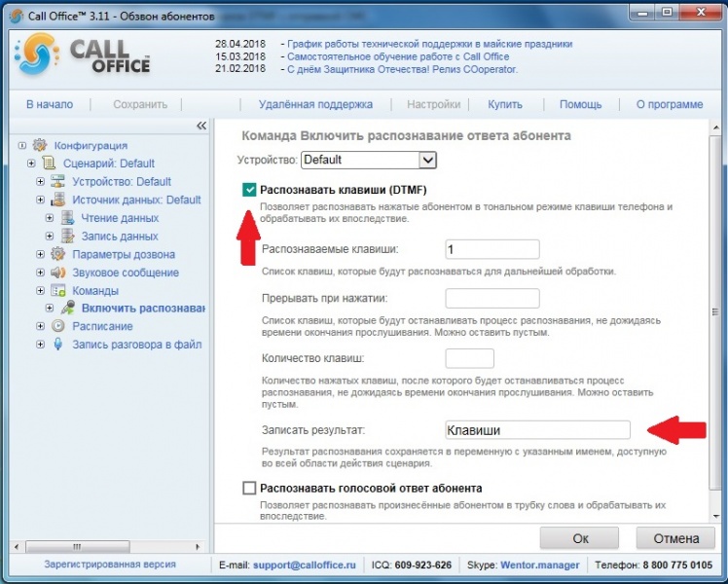Viewport: 728px width, 584px height.
Task: Open the Помощь menu item
Action: [x=580, y=104]
